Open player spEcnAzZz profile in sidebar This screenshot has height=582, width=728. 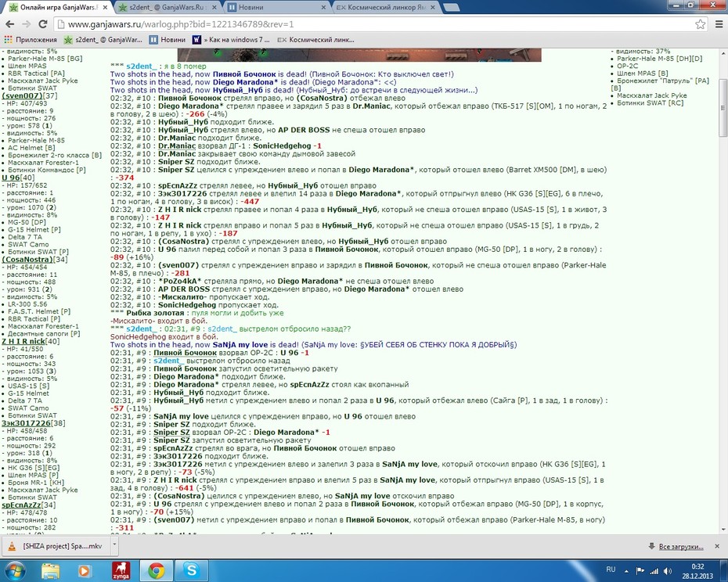click(21, 505)
